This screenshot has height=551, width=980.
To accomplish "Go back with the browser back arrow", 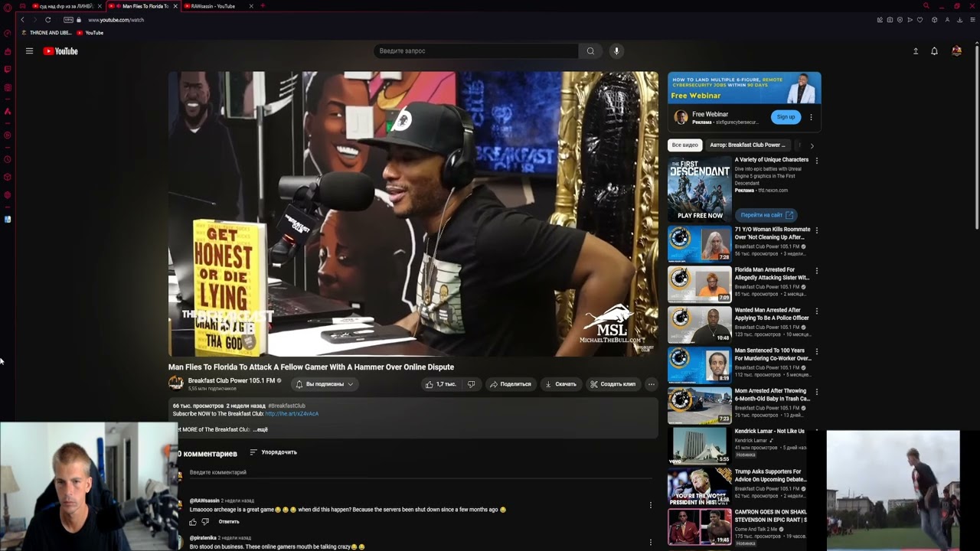I will coord(22,20).
